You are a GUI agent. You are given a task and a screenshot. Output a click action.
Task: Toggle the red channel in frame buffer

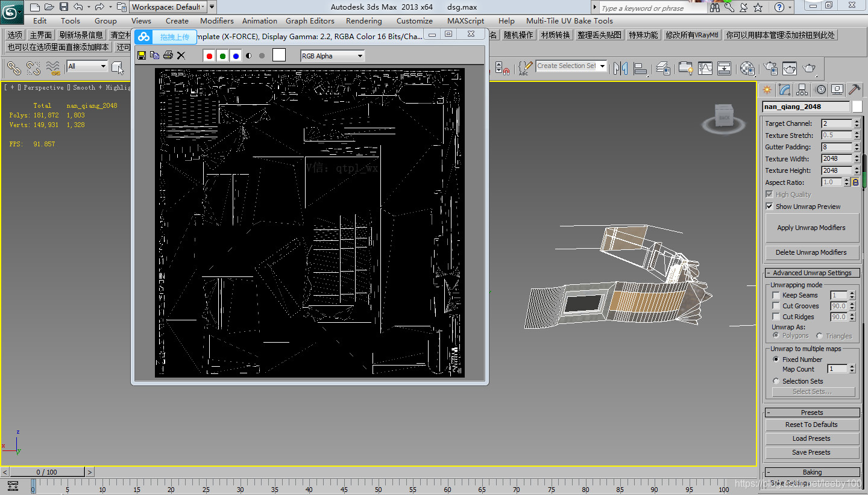coord(209,56)
